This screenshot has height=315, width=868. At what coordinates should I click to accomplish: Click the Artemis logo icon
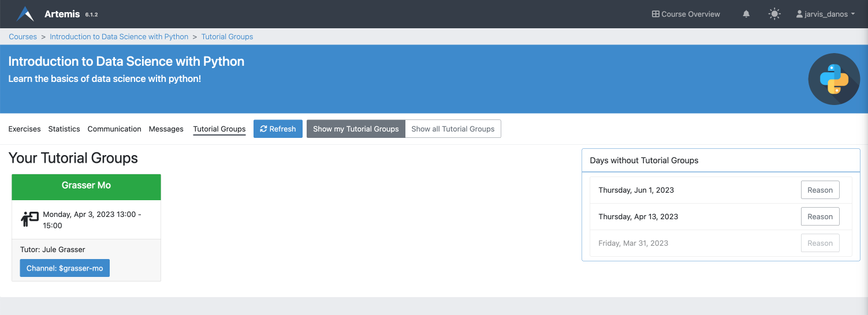25,14
